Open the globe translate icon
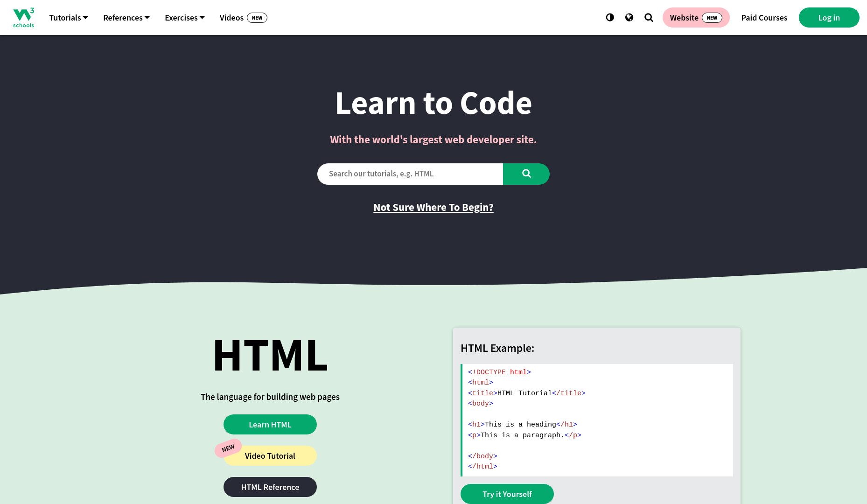Screen dimensions: 867x504 click(x=629, y=17)
